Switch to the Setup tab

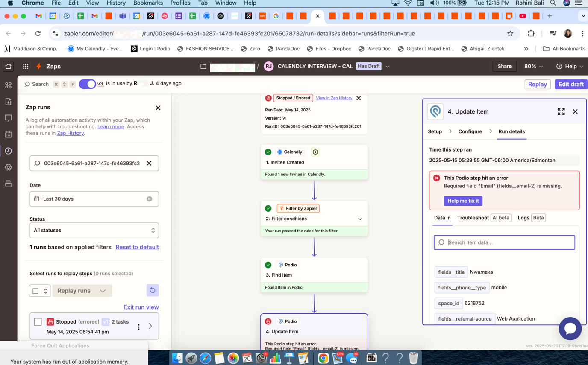pyautogui.click(x=435, y=131)
